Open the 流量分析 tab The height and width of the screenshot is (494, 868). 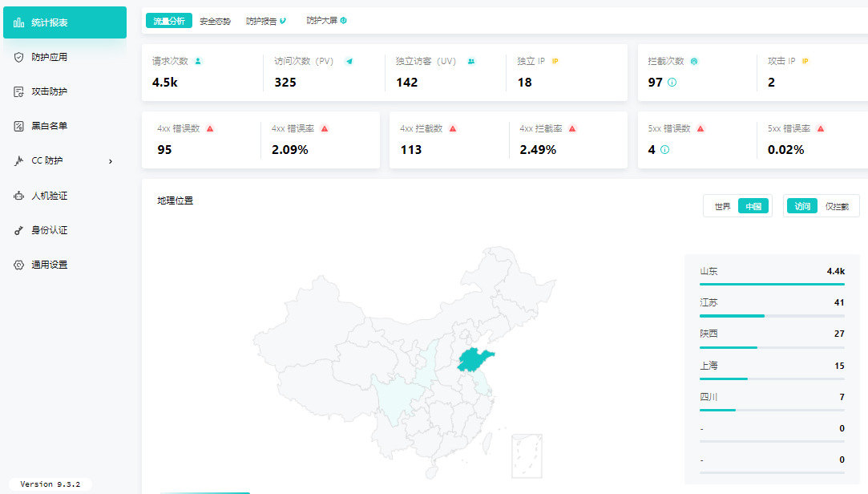169,21
